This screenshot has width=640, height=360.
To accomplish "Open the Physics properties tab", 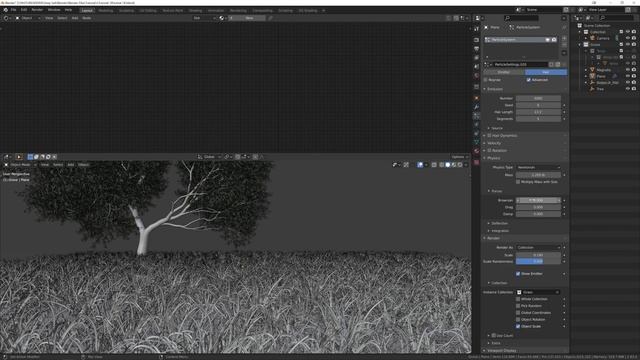I will click(x=476, y=124).
